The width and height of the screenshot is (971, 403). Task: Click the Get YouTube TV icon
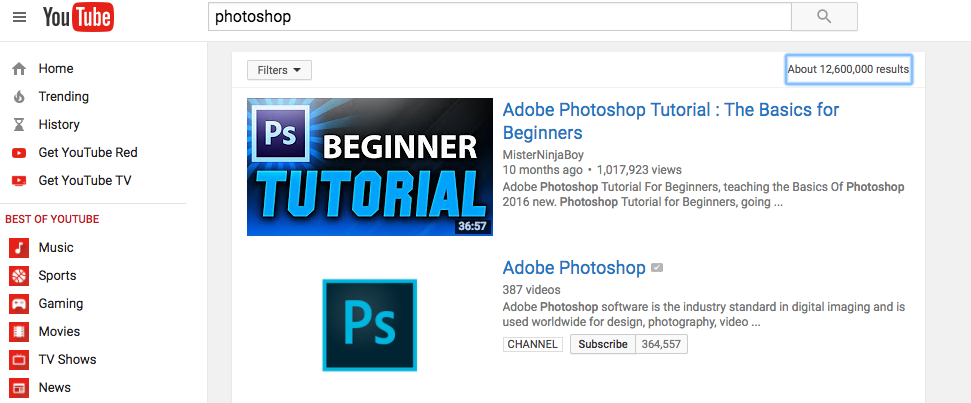[x=19, y=181]
